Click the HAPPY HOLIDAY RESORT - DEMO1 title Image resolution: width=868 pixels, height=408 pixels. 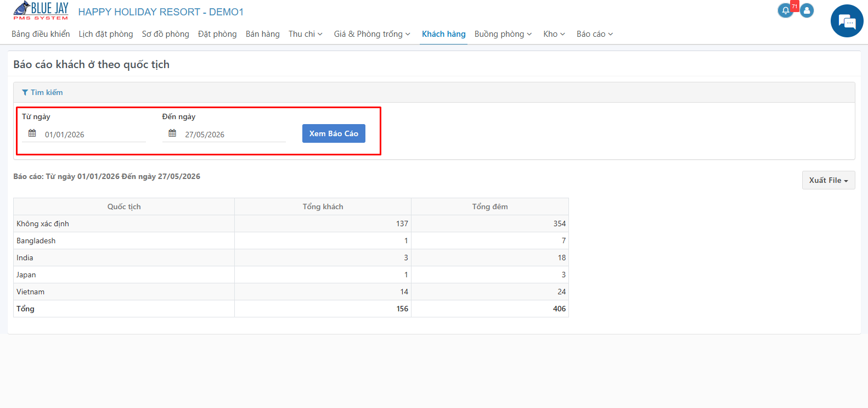pyautogui.click(x=161, y=12)
